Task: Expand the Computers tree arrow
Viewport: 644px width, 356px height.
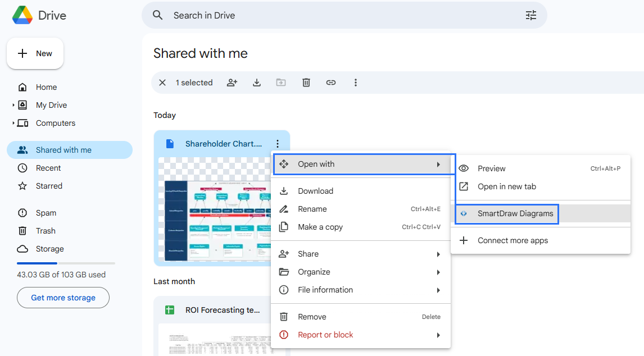Action: [x=13, y=123]
